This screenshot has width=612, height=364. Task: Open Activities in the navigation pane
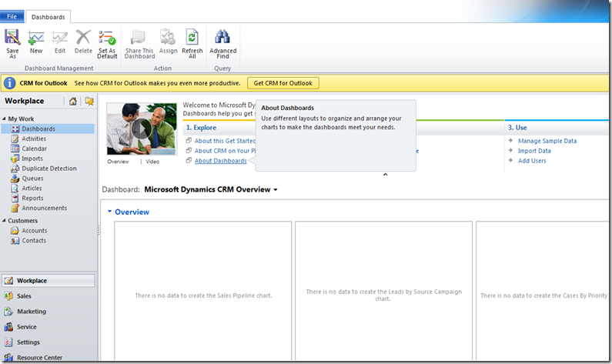[34, 139]
